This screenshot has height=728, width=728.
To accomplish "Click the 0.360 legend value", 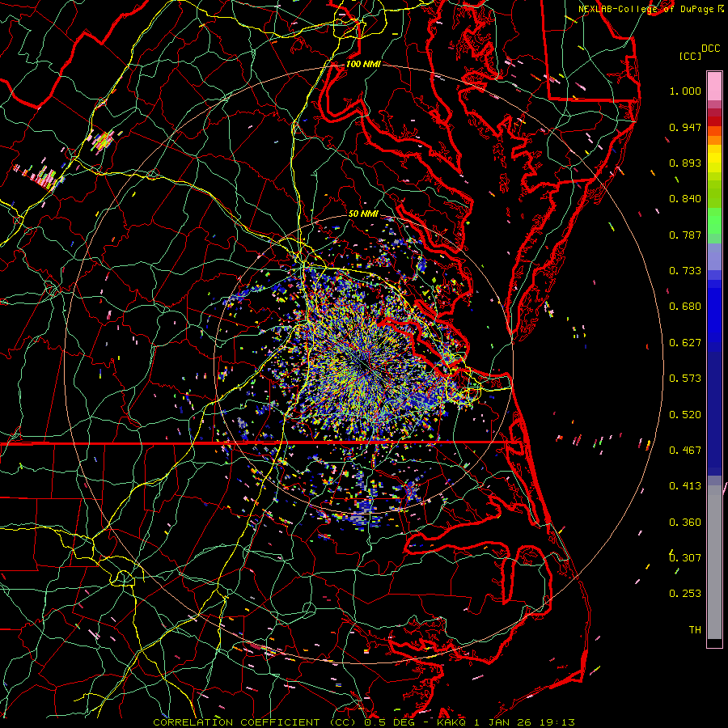I will (685, 523).
